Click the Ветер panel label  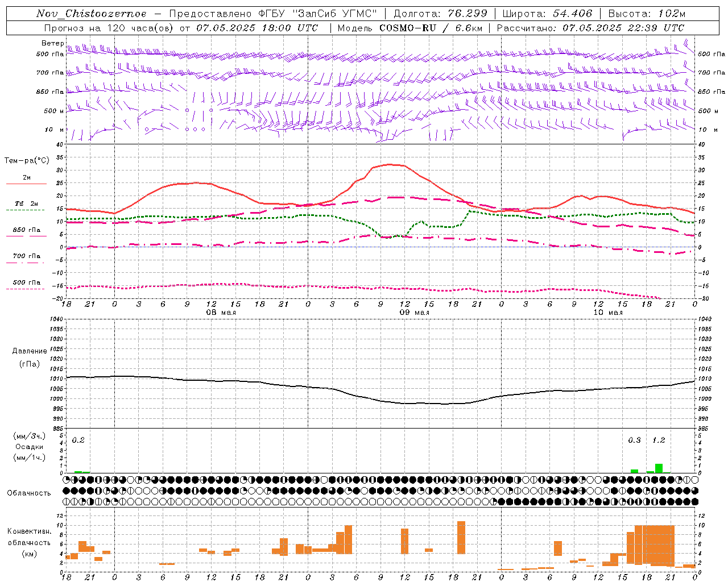click(x=52, y=43)
